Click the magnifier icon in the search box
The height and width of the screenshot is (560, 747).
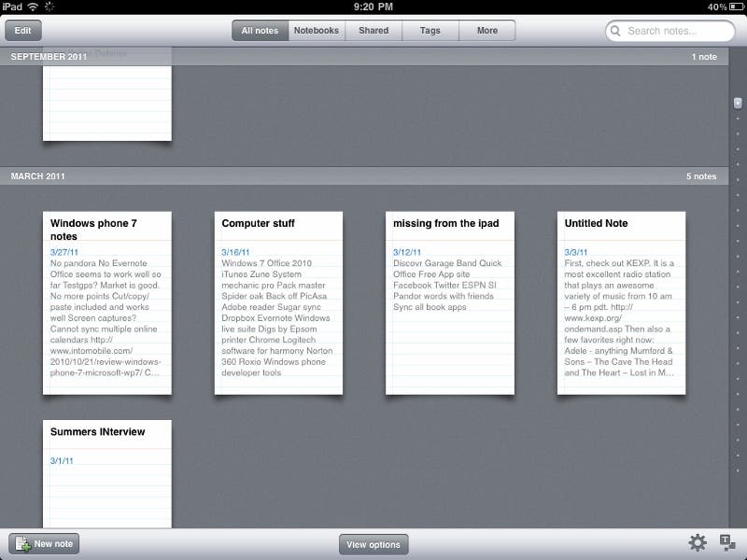pos(616,31)
